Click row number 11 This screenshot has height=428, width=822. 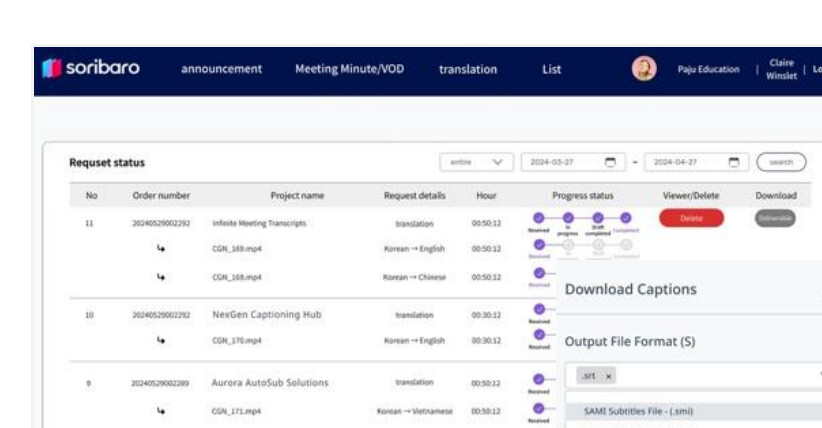tap(89, 223)
